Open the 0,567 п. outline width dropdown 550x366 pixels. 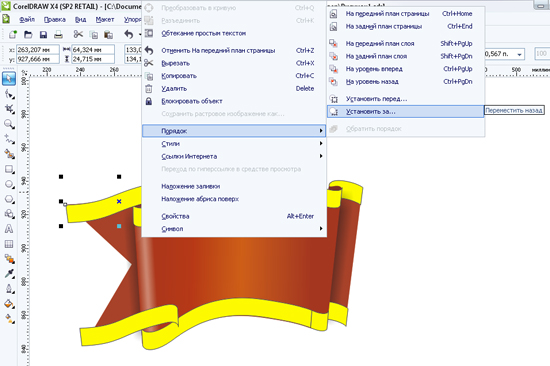(519, 54)
